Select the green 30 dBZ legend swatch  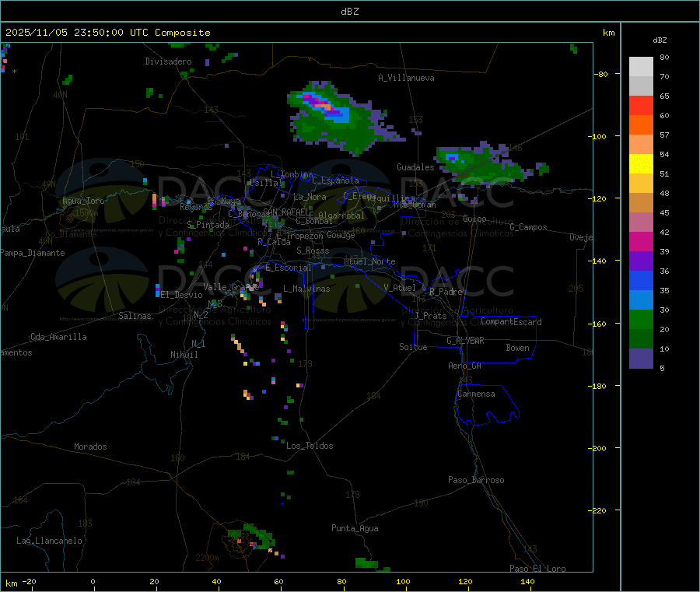click(641, 319)
